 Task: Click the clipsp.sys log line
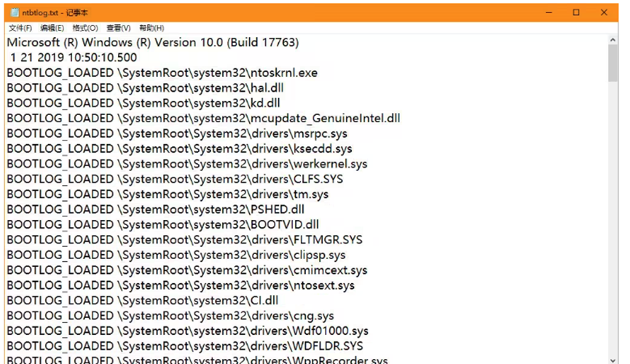176,255
